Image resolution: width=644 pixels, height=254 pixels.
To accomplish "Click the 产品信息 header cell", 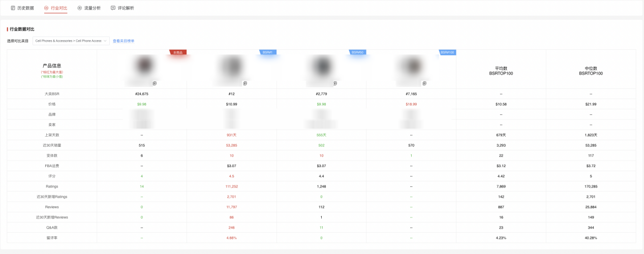I will point(52,69).
